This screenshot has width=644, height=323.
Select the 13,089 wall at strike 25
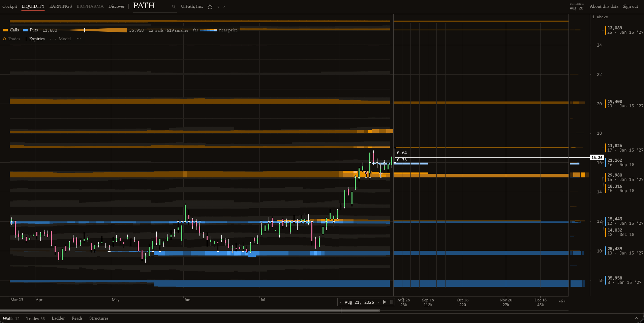click(x=625, y=30)
